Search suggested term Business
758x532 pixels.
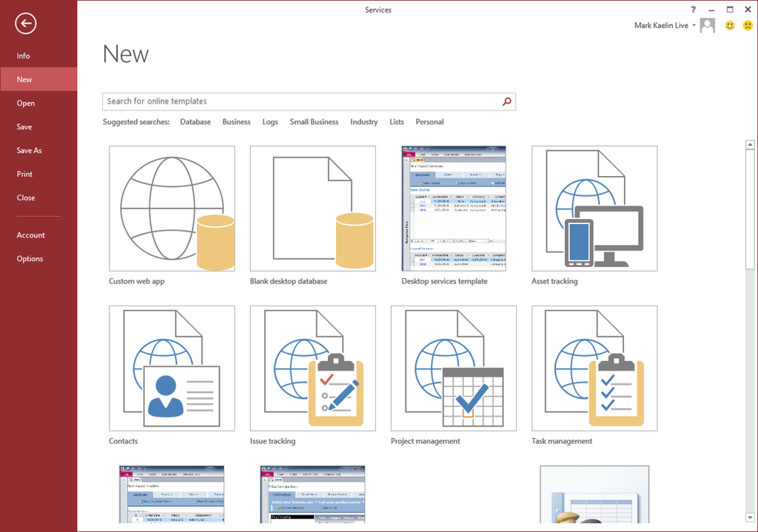(x=236, y=122)
